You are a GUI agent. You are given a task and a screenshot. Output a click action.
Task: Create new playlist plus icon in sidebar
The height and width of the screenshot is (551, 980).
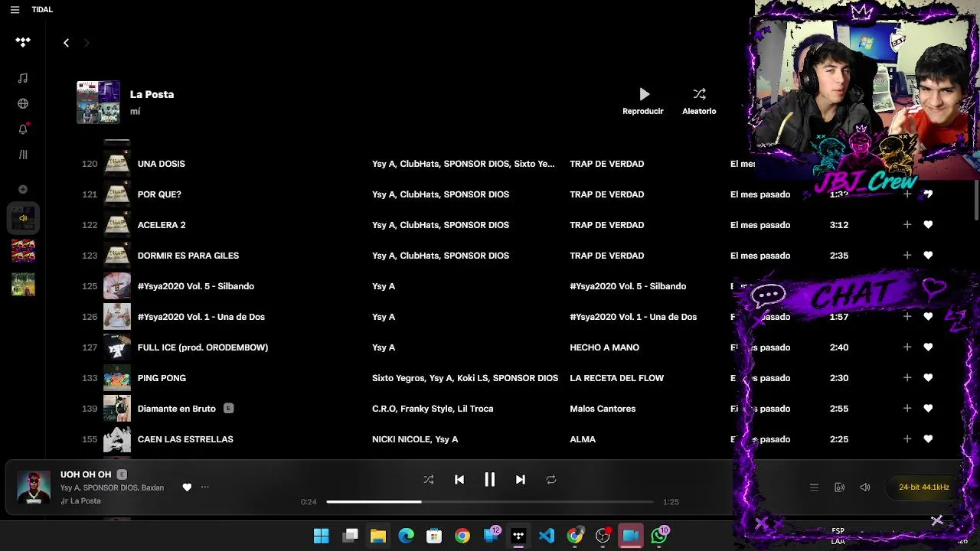(x=23, y=189)
